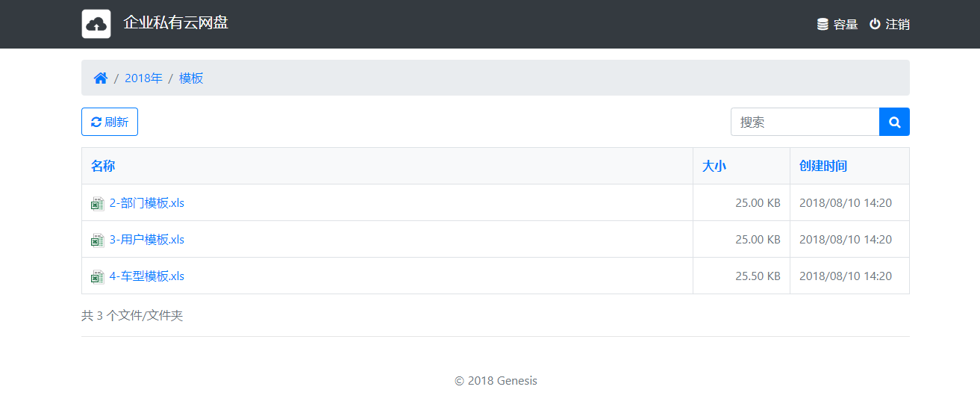The height and width of the screenshot is (419, 980).
Task: Open the 4-车型模板.xls file link
Action: 146,276
